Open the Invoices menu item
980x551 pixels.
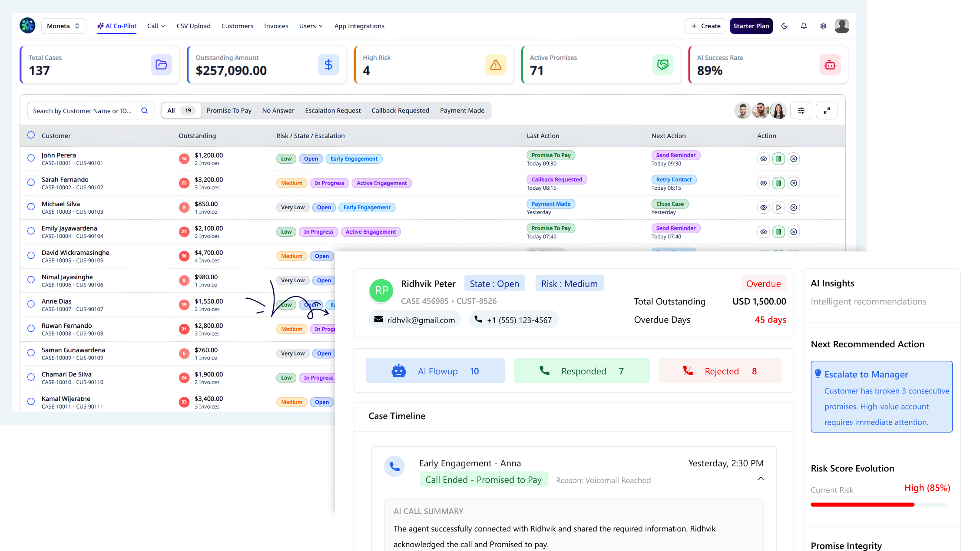(x=276, y=26)
